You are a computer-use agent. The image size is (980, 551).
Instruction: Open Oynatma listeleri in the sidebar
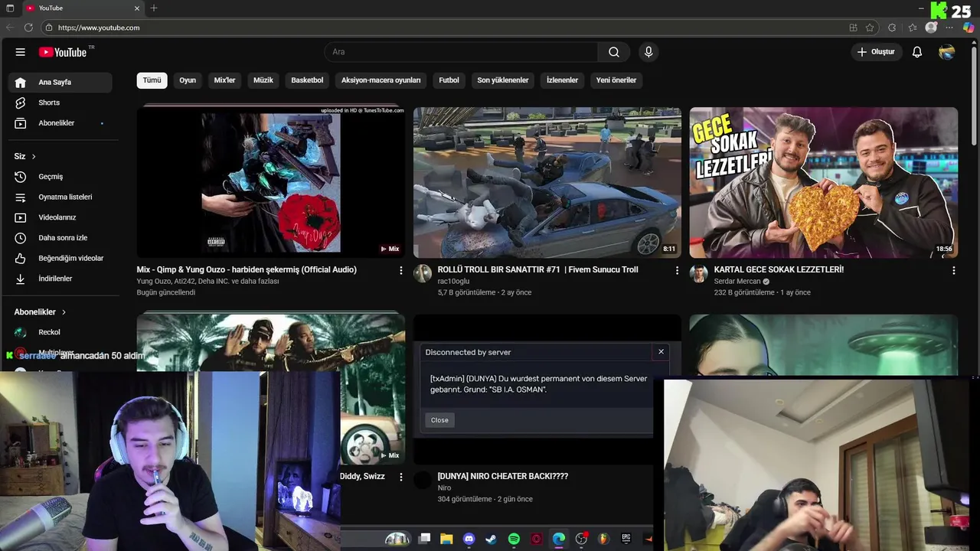60,197
